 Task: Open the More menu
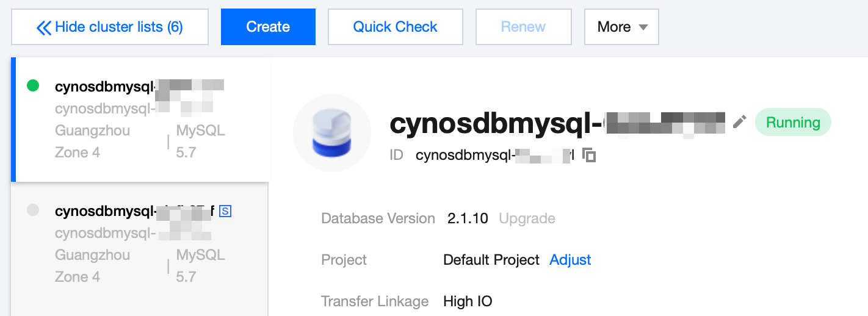pos(621,27)
